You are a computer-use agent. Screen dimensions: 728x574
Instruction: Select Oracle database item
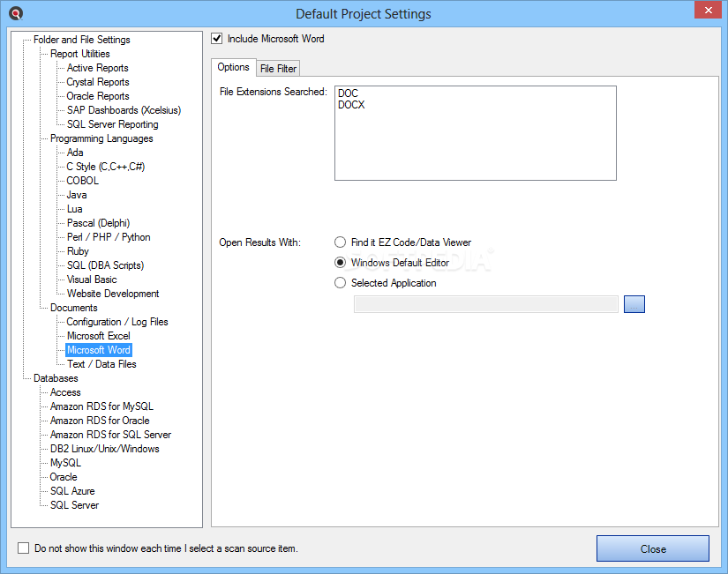[64, 477]
